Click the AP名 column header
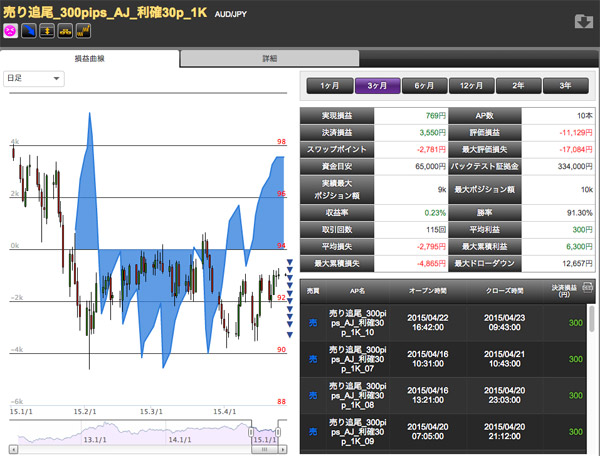Image resolution: width=600 pixels, height=456 pixels. pyautogui.click(x=357, y=291)
